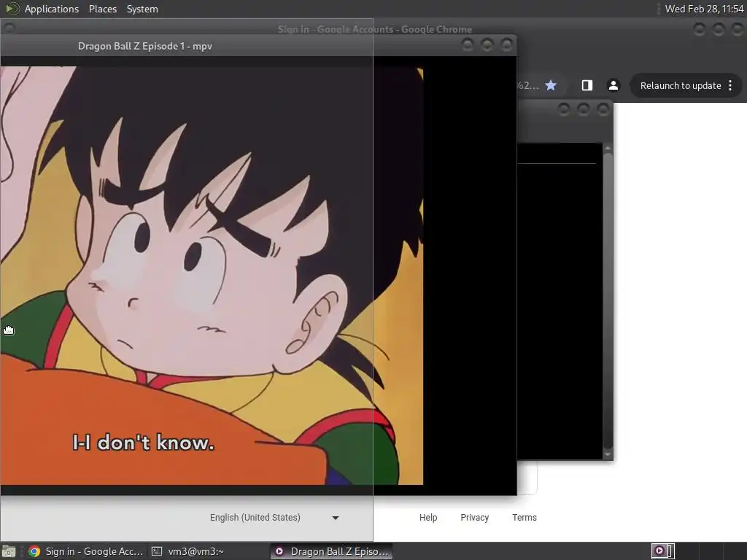Open the Places menu

click(x=102, y=9)
